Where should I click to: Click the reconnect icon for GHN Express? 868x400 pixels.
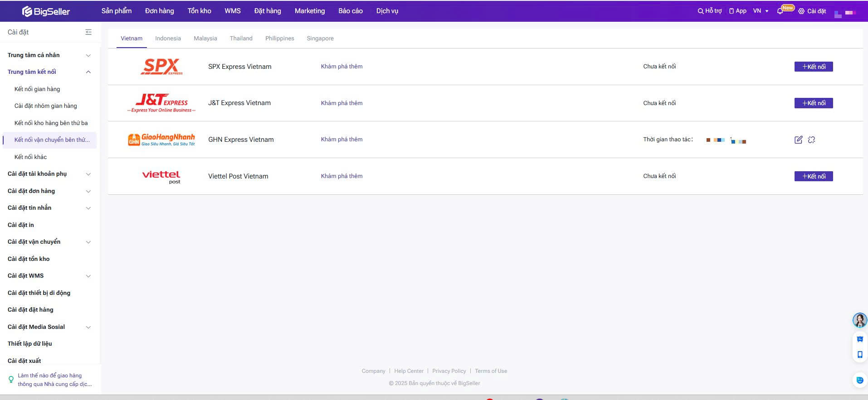tap(811, 140)
